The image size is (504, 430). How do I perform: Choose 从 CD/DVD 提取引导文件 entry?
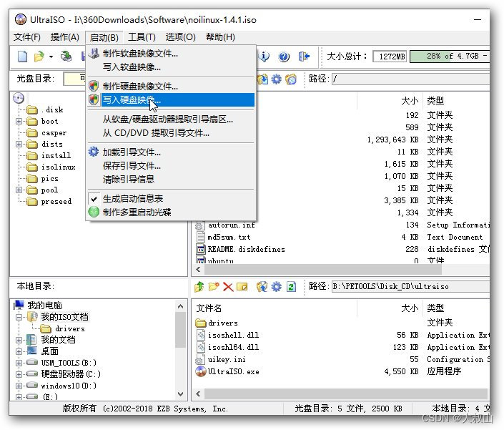tap(171, 133)
